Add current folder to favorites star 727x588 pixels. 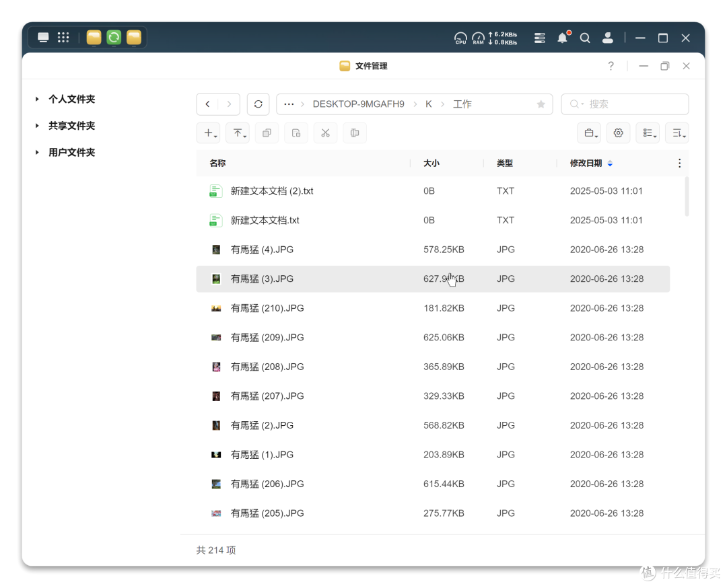point(541,104)
